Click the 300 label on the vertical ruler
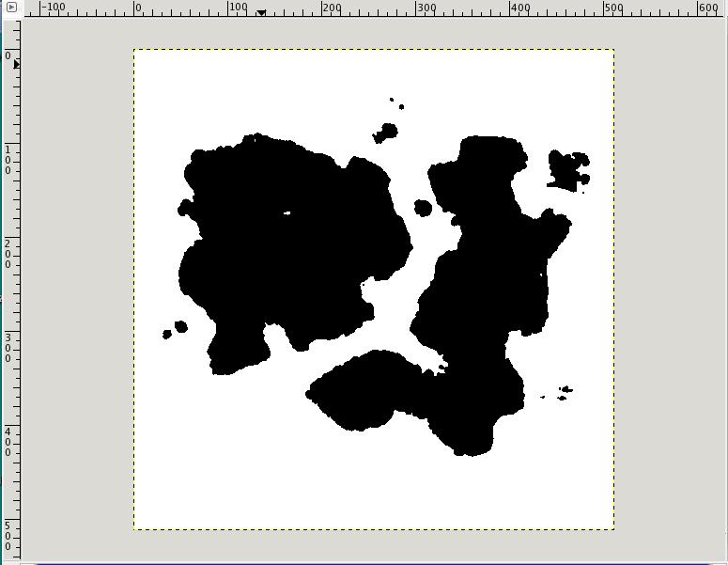The width and height of the screenshot is (728, 565). point(8,348)
